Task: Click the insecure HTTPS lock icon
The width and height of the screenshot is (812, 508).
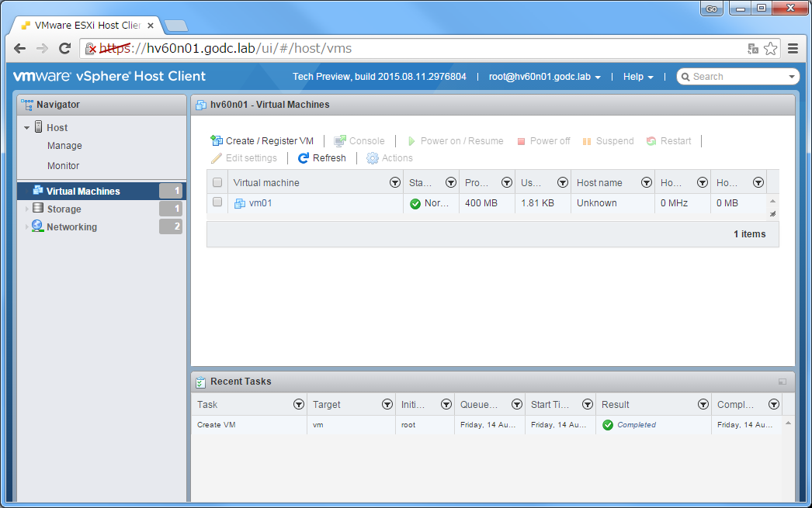Action: (x=91, y=49)
